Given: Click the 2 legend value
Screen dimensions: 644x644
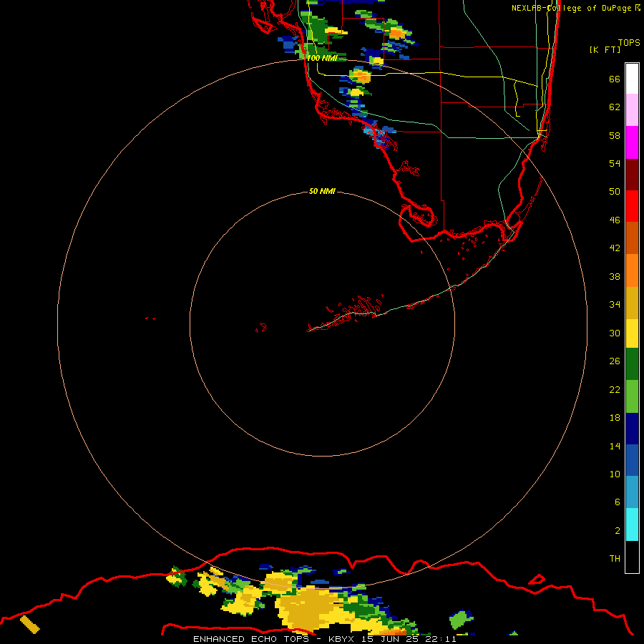Looking at the screenshot, I should click(x=618, y=531).
